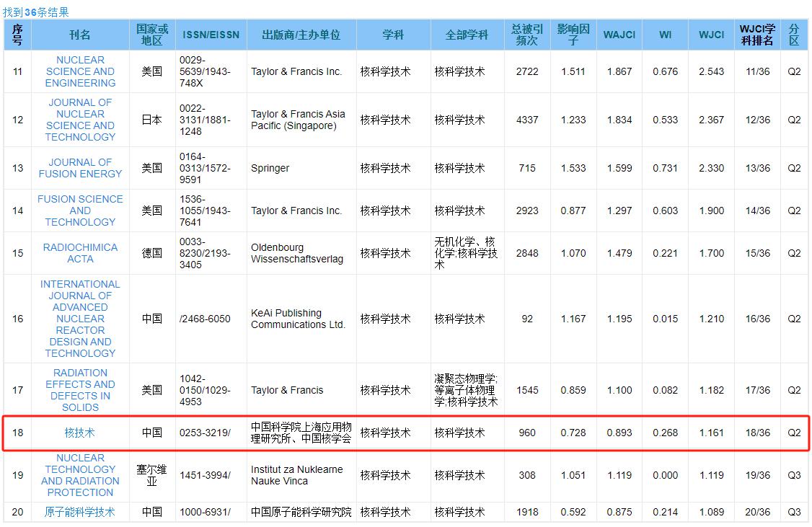
Task: Open JOURNAL OF NUCLEAR SCIENCE AND TECHNOLOGY link
Action: point(80,120)
